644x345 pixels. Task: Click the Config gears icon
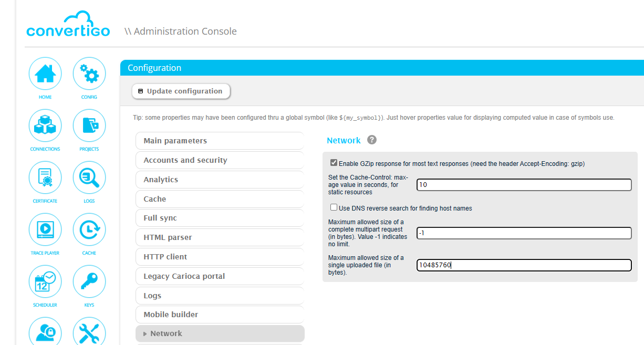[x=89, y=74]
